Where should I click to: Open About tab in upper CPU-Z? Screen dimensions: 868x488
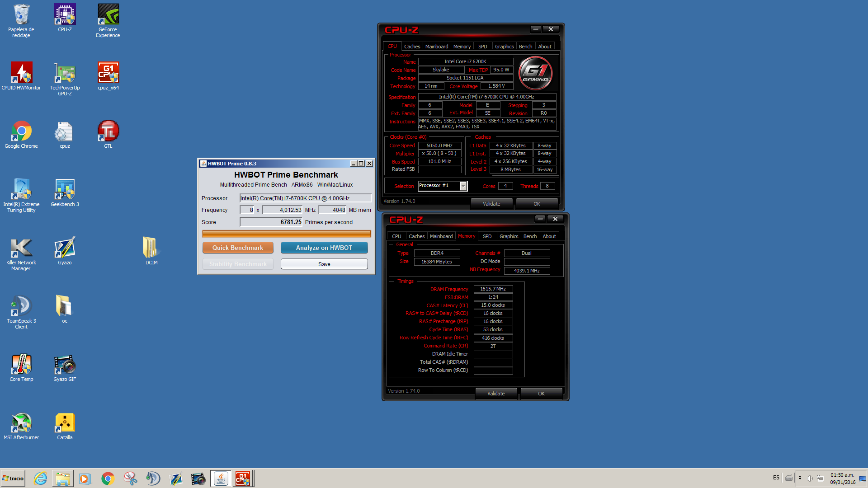click(545, 47)
